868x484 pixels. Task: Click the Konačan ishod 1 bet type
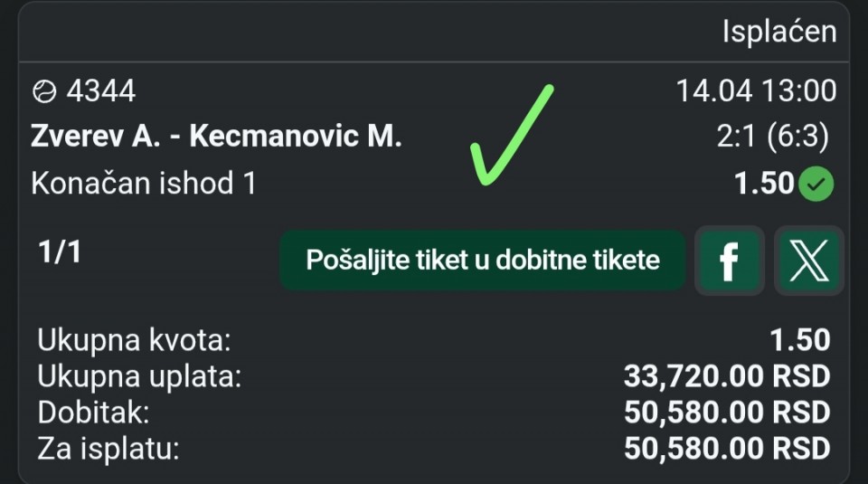(144, 184)
